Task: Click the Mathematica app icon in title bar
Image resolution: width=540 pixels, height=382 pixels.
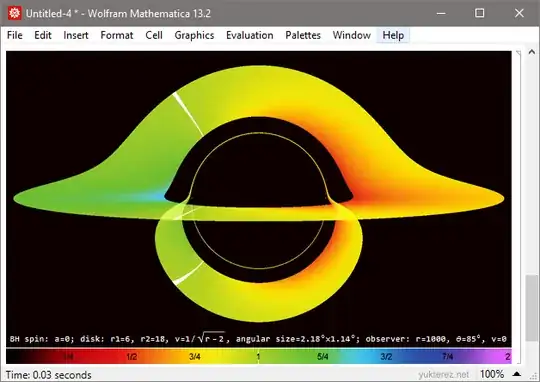Action: click(14, 13)
